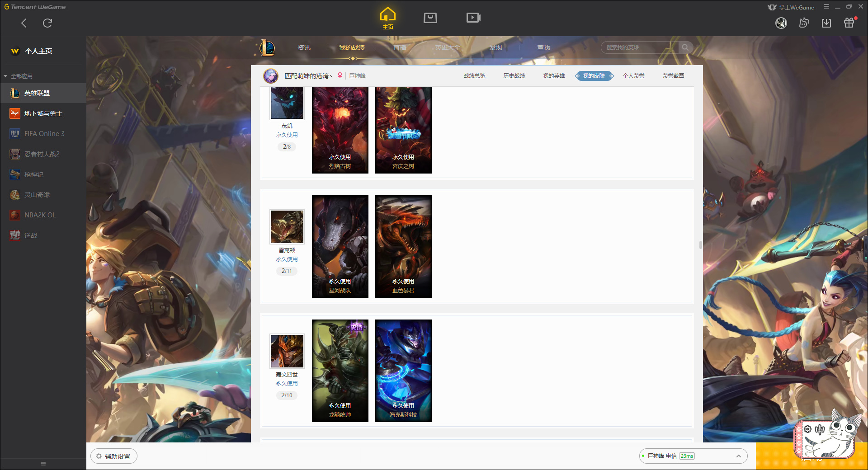Click the summoner avatar icon
Screen dimensions: 868x470
tap(271, 76)
